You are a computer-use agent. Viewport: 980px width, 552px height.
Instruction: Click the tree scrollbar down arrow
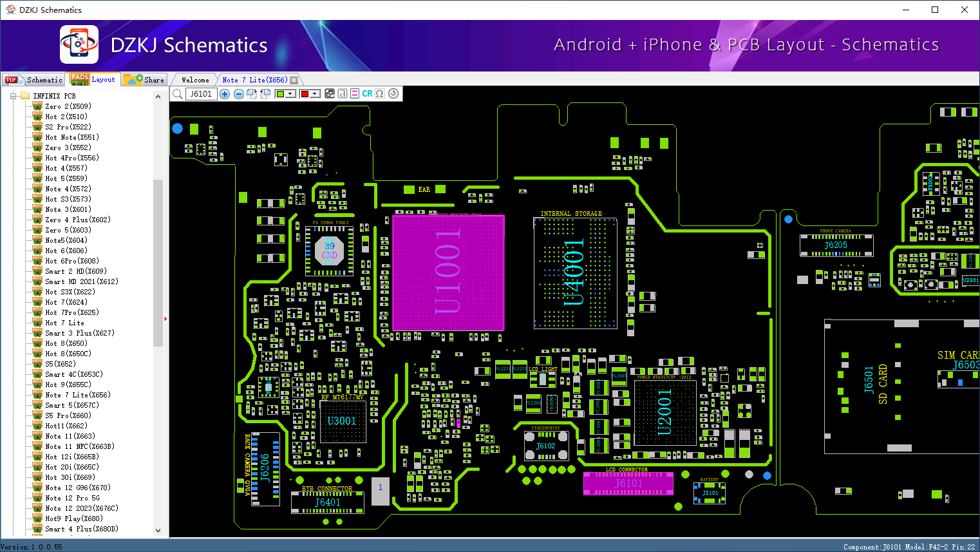[x=158, y=531]
